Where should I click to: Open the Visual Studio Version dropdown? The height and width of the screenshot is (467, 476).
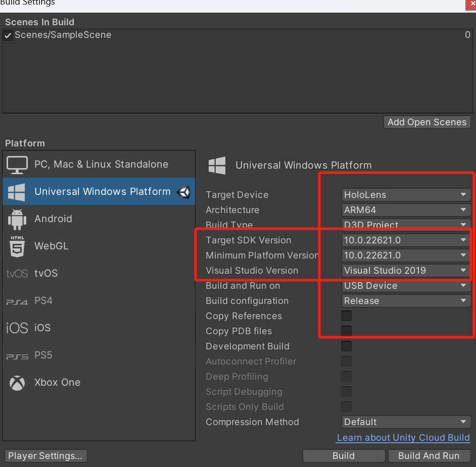coord(406,271)
